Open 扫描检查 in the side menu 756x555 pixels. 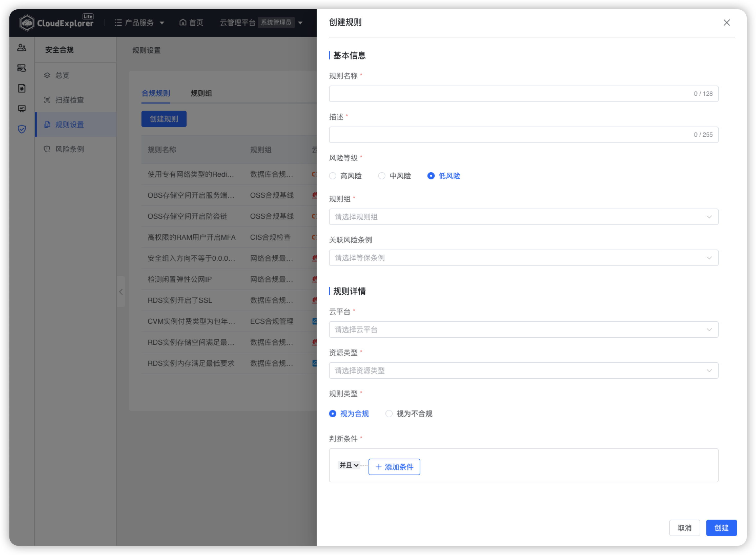pyautogui.click(x=76, y=100)
